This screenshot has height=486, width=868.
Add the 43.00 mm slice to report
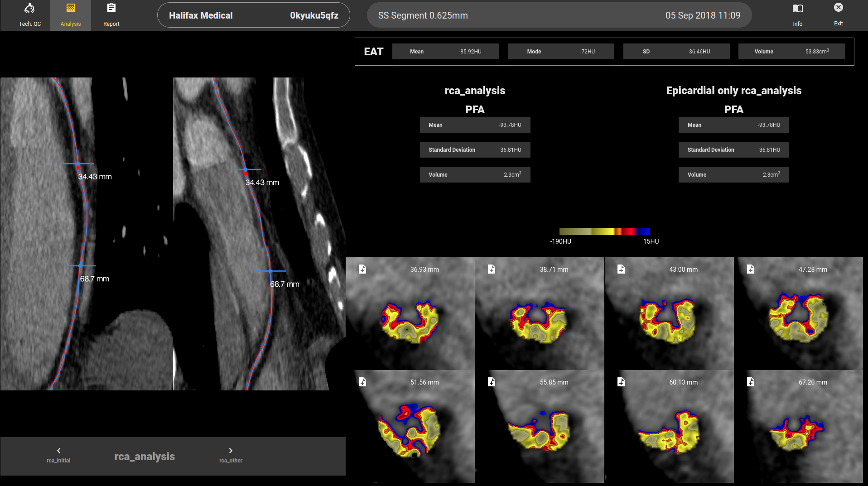621,269
